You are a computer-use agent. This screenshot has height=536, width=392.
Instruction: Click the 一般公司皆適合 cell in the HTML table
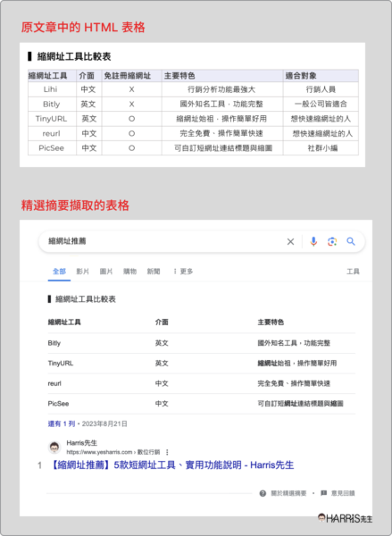pyautogui.click(x=321, y=104)
